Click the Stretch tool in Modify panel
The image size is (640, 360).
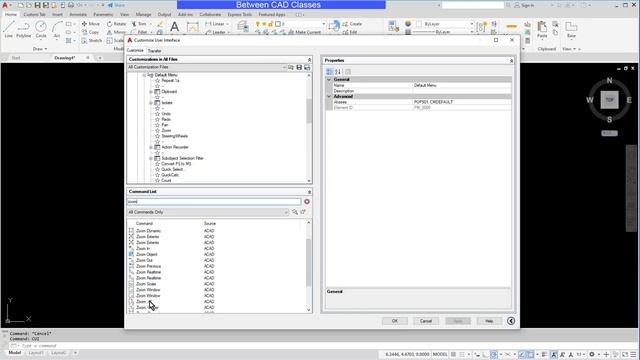click(x=91, y=40)
